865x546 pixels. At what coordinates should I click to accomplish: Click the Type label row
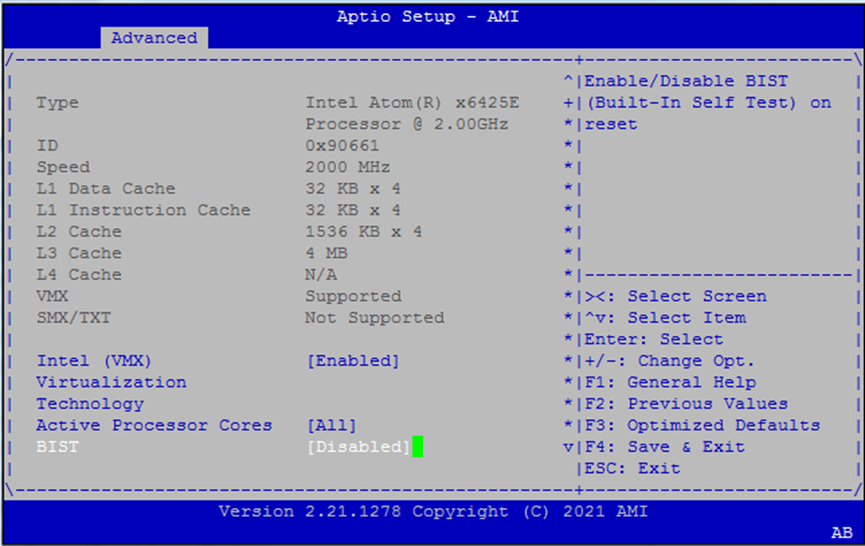pyautogui.click(x=58, y=103)
